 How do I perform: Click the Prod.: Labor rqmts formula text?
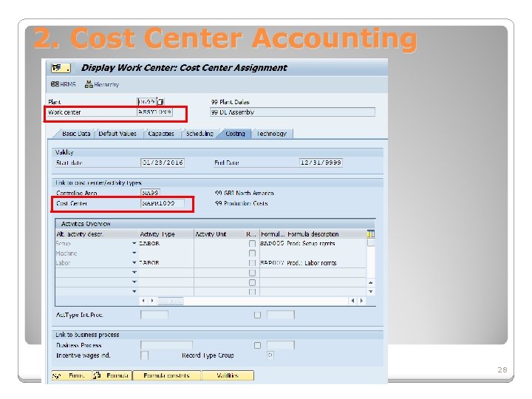click(x=312, y=263)
